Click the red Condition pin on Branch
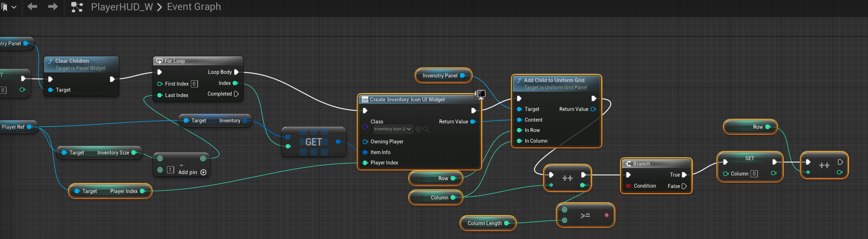 coord(628,186)
